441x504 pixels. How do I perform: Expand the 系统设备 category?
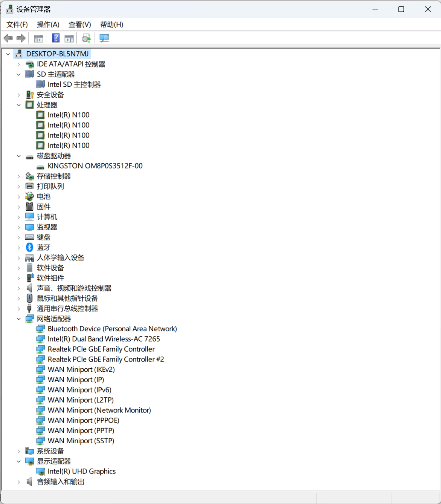pyautogui.click(x=19, y=451)
